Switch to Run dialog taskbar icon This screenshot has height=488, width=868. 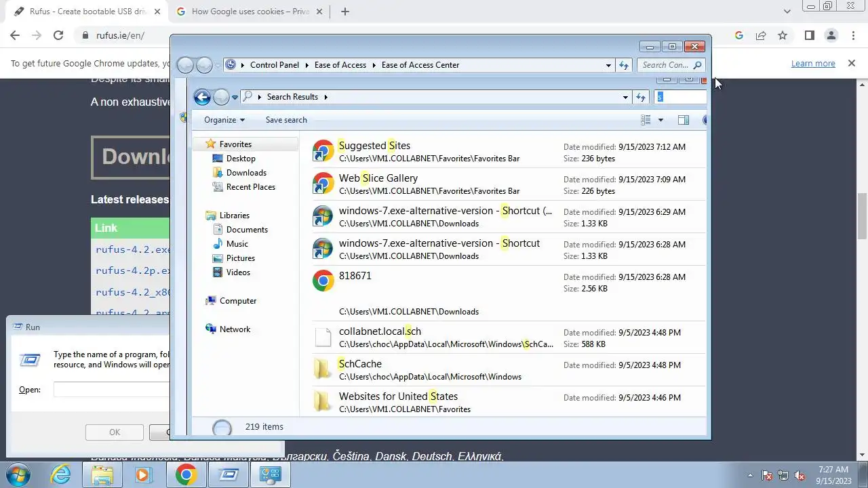click(229, 474)
